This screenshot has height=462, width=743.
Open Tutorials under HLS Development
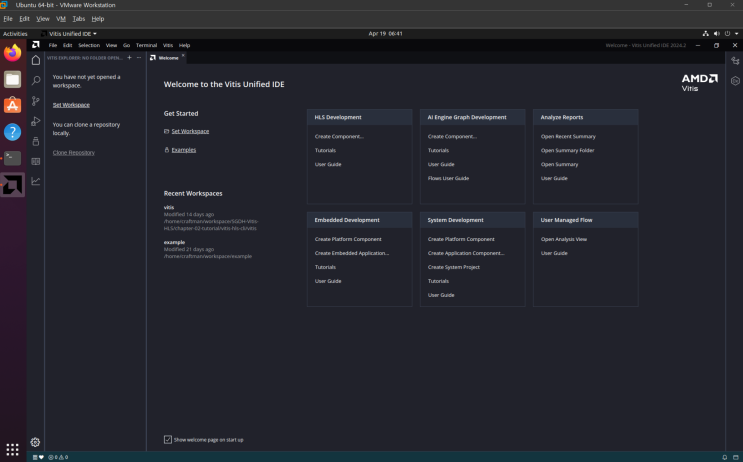click(x=325, y=150)
